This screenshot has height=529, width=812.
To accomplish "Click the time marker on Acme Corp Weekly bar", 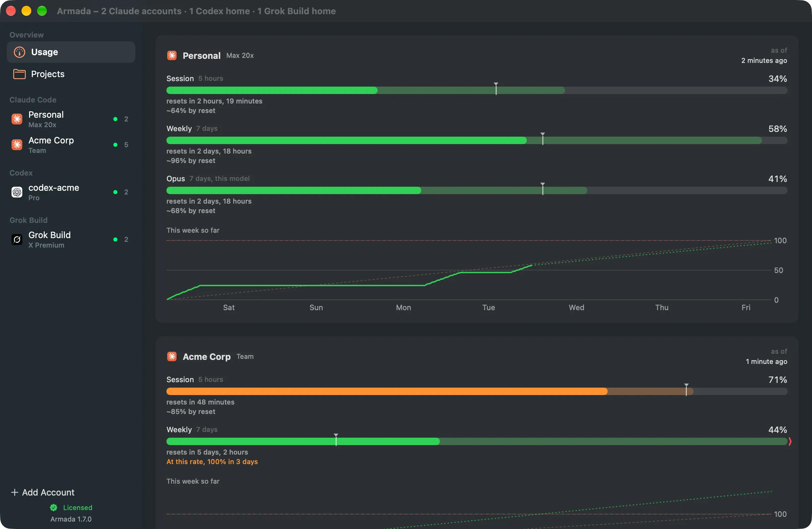I will [x=336, y=440].
